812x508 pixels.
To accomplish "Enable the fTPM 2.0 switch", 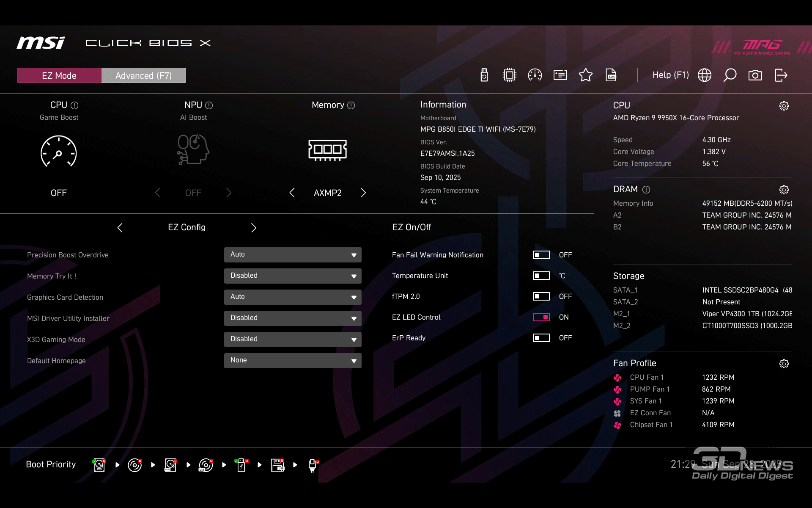I will (541, 296).
